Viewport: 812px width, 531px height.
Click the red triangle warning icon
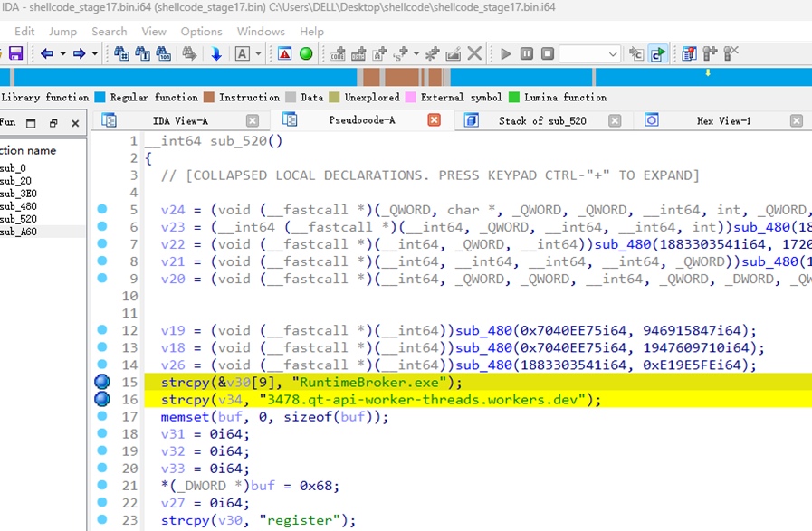(284, 53)
